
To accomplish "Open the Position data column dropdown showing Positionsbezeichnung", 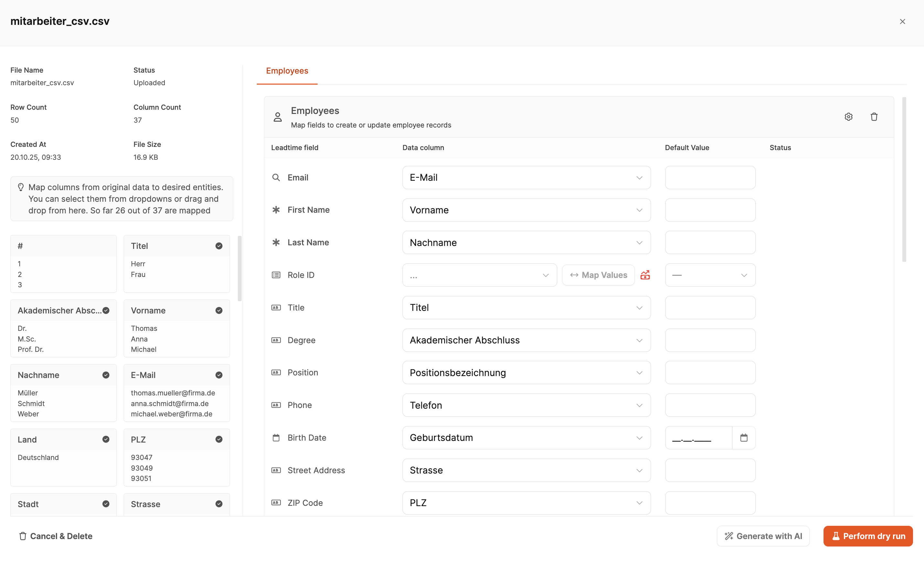I will (526, 372).
